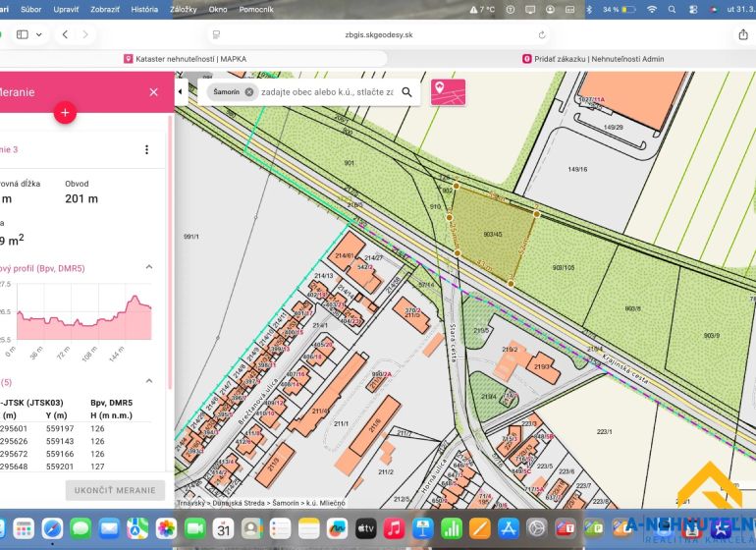
Task: Open Apple TV from the Dock
Action: point(366,528)
